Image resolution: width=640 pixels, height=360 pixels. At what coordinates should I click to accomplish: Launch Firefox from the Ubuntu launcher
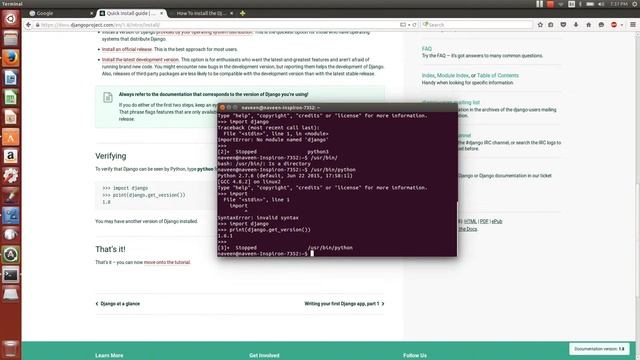click(x=11, y=58)
